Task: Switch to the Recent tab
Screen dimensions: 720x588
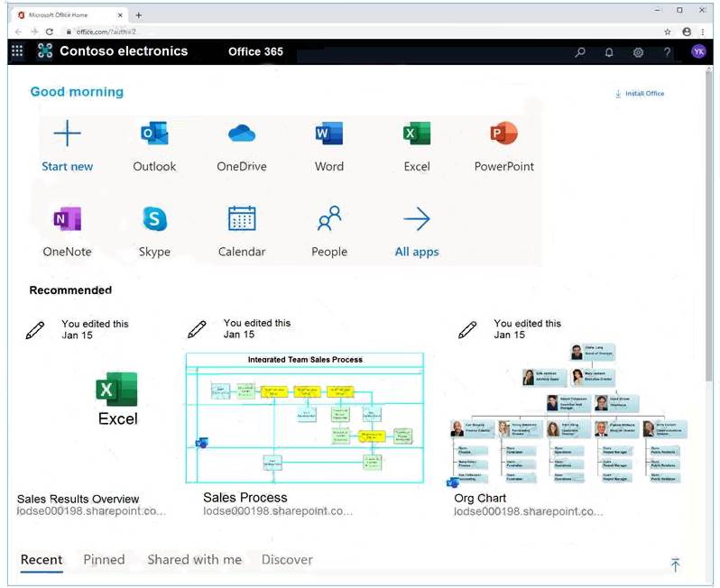Action: tap(42, 559)
